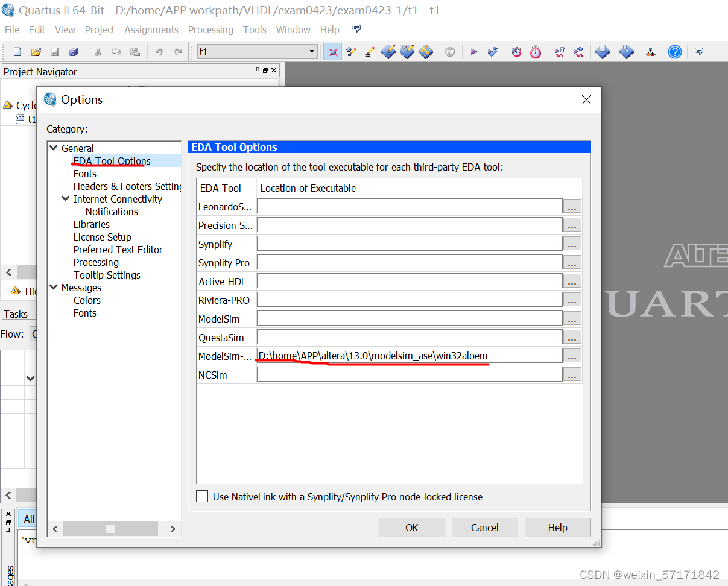
Task: Click the Stop Processing toolbar icon
Action: pyautogui.click(x=450, y=52)
